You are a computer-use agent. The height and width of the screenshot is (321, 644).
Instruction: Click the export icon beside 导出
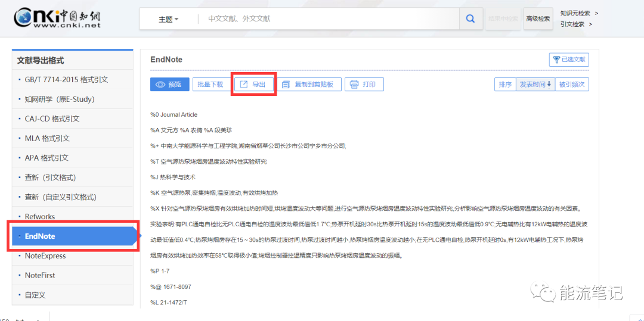pos(244,85)
